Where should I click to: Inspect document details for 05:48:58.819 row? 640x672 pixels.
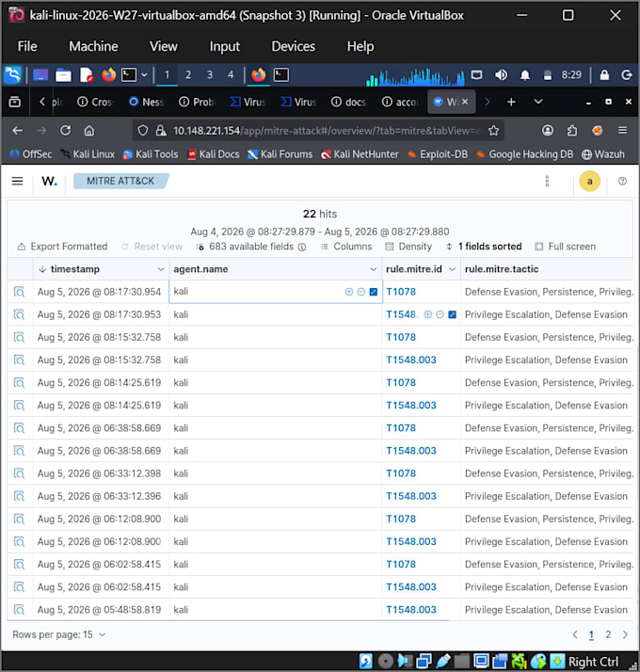19,610
